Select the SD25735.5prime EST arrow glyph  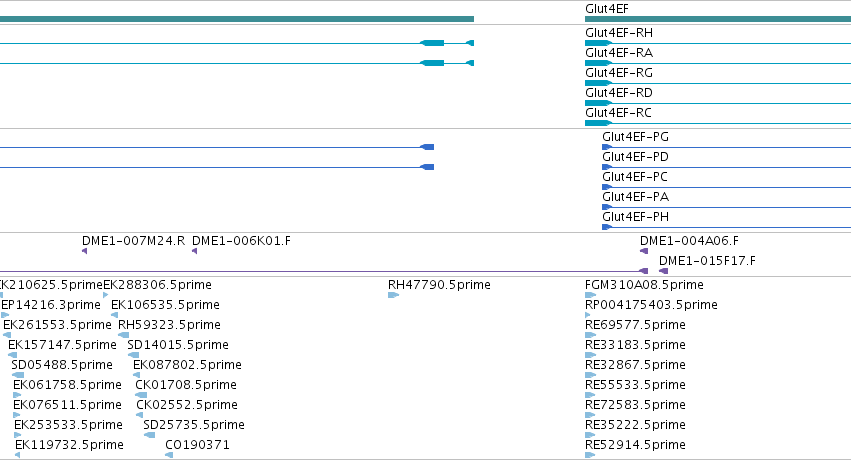149,435
